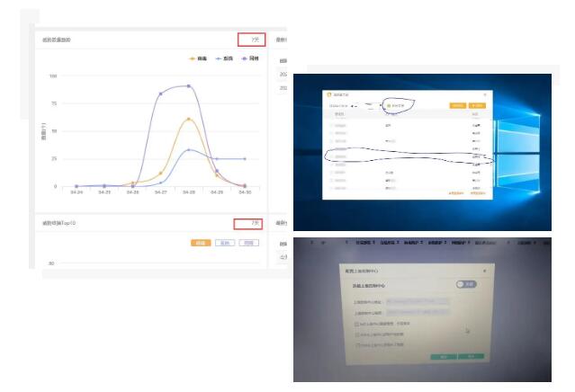The width and height of the screenshot is (575, 392).
Task: Click the left green button in configuration dialog
Action: tap(443, 357)
